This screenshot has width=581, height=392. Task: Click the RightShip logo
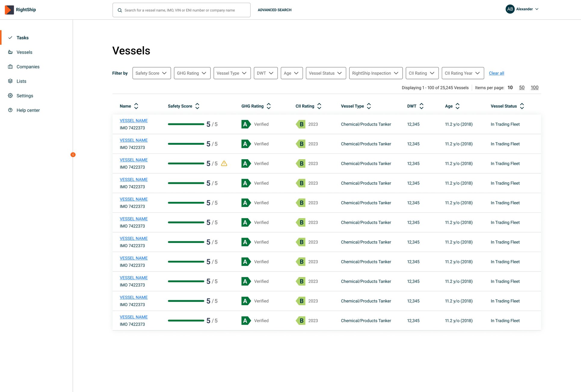click(9, 9)
